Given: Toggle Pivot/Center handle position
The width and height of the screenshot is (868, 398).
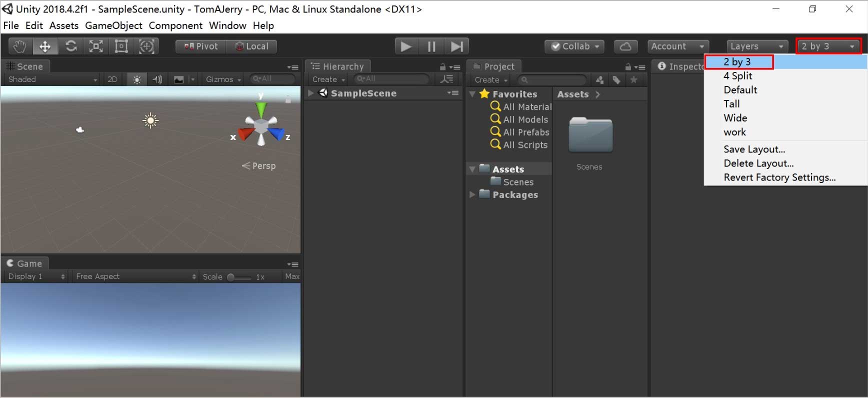Looking at the screenshot, I should 201,46.
